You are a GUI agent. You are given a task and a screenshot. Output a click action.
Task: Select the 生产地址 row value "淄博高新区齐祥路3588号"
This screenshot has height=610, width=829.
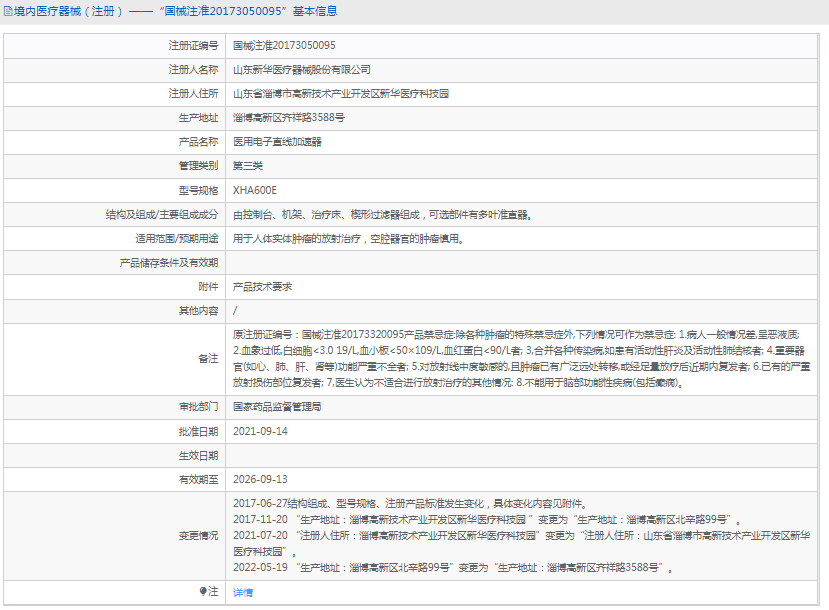(289, 117)
